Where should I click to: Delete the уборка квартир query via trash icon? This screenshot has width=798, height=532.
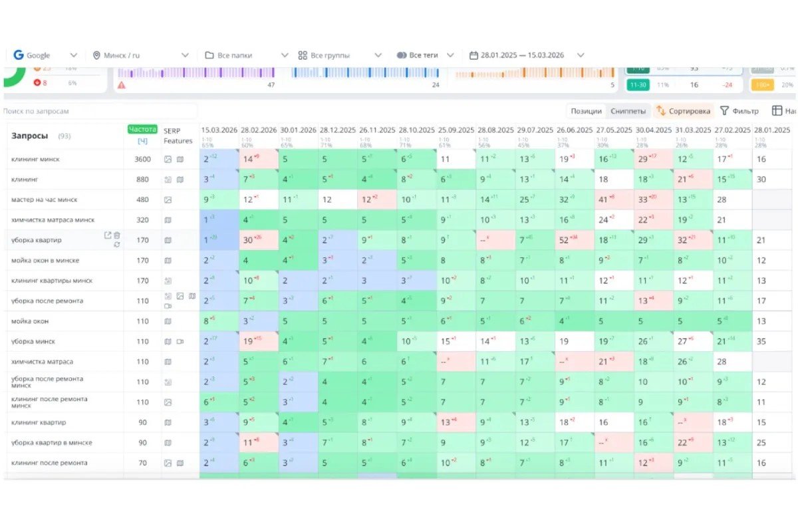pos(117,235)
